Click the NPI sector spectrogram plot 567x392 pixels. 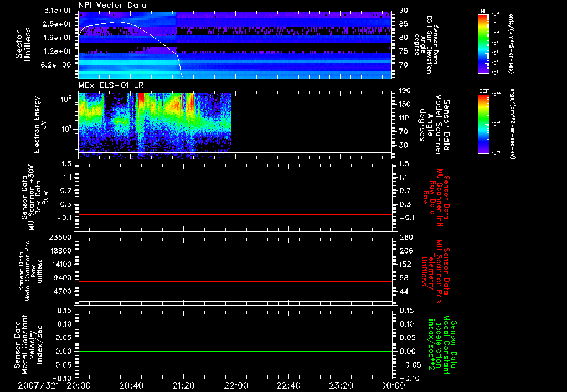(235, 44)
